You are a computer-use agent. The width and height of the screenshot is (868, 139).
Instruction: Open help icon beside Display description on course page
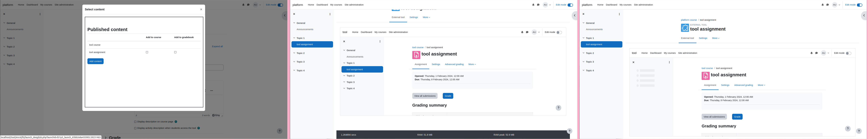pos(176,121)
